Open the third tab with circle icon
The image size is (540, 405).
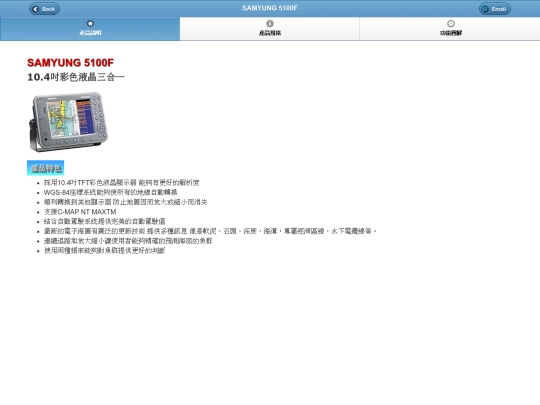tap(450, 29)
